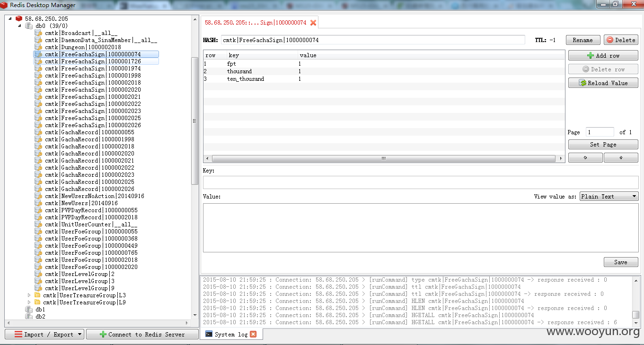The width and height of the screenshot is (644, 345).
Task: Select key cmtk|GachaRecord|1000000055
Action: 89,132
